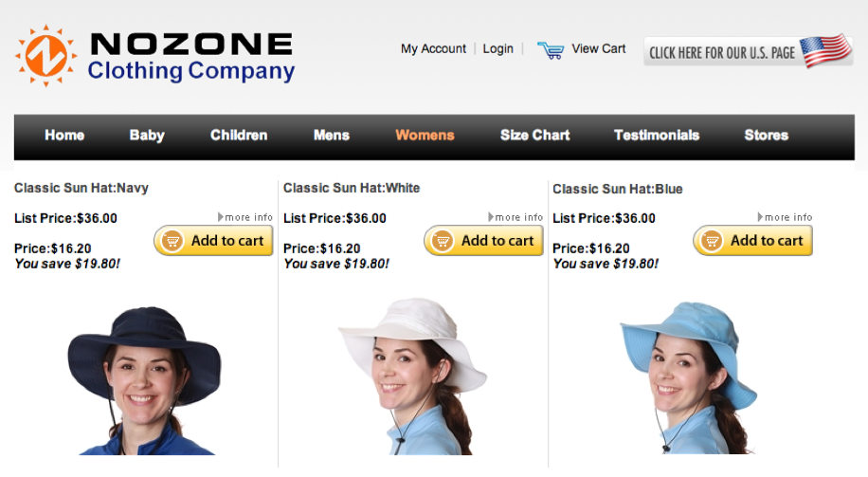Expand more info for Classic Sun Hat Blue
This screenshot has width=868, height=477.
coord(785,217)
